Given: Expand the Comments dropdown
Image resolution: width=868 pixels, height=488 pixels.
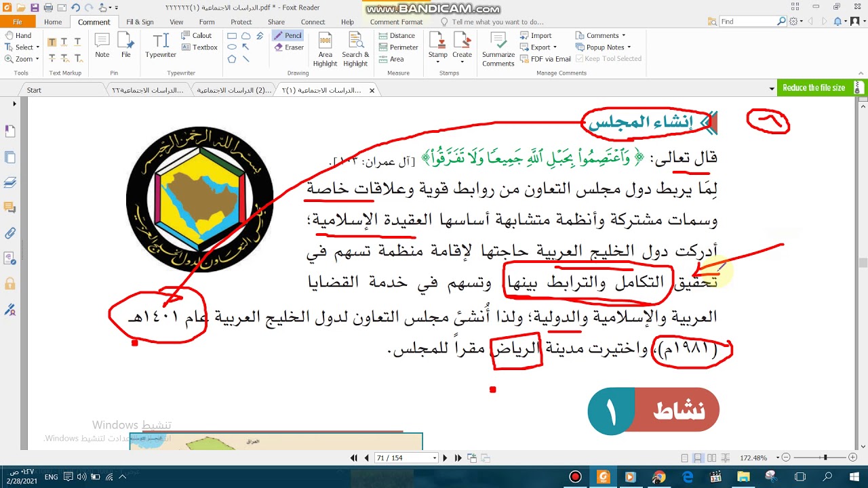Looking at the screenshot, I should (623, 35).
